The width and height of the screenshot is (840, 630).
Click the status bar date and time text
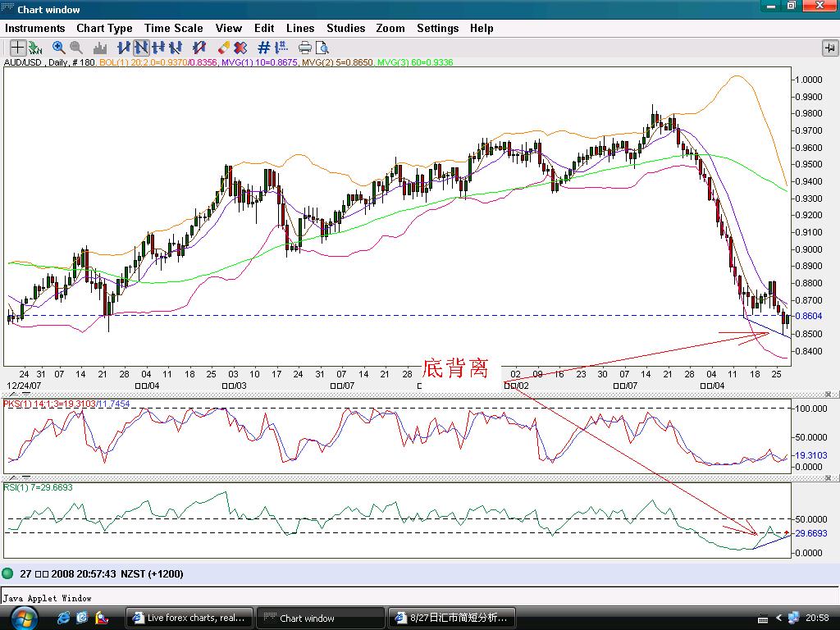click(102, 573)
